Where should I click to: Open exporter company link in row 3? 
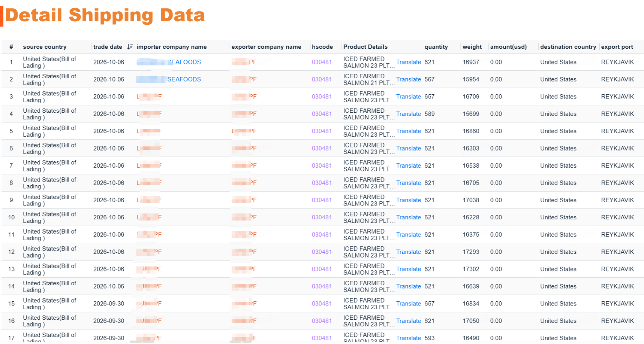(x=244, y=97)
